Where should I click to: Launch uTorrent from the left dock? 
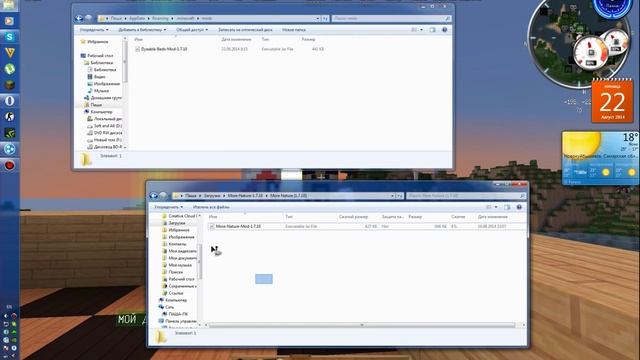(10, 69)
